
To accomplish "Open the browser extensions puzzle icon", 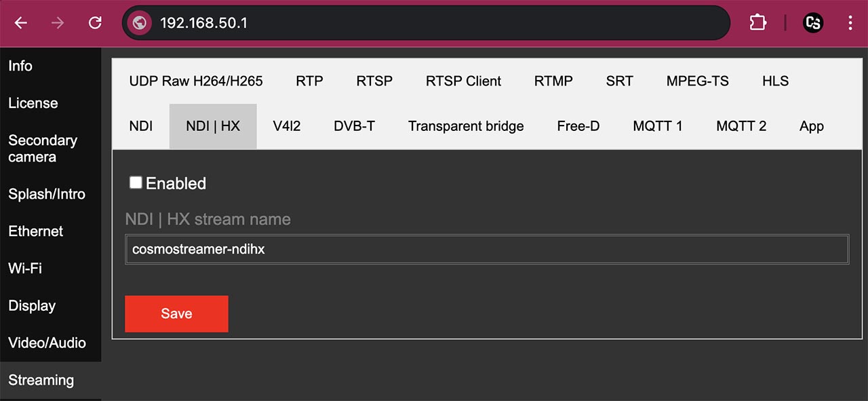I will [x=757, y=23].
